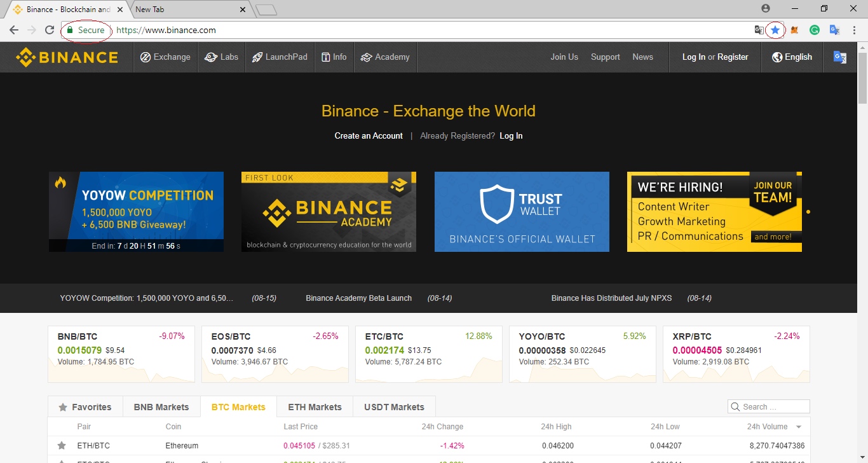Viewport: 868px width, 463px height.
Task: Open Chrome profile avatar icon
Action: tap(766, 8)
